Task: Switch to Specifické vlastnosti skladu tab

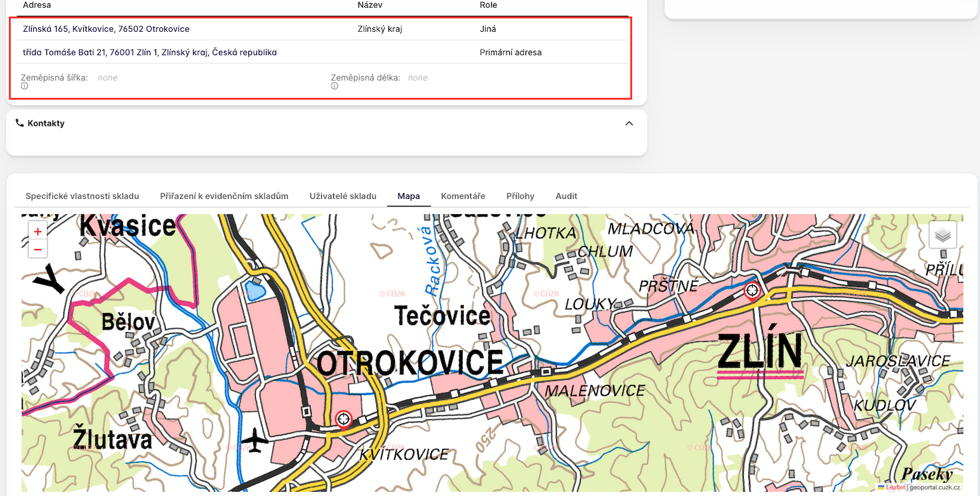Action: (x=82, y=196)
